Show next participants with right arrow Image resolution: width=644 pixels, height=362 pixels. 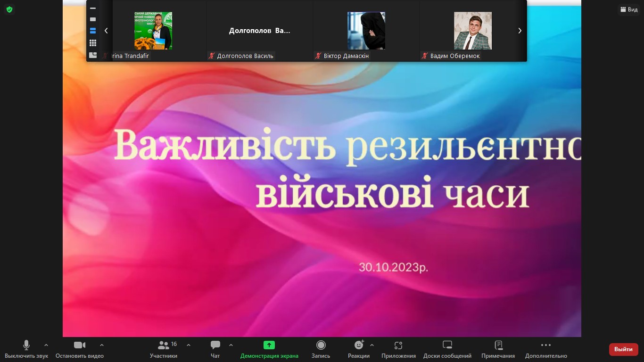point(520,31)
